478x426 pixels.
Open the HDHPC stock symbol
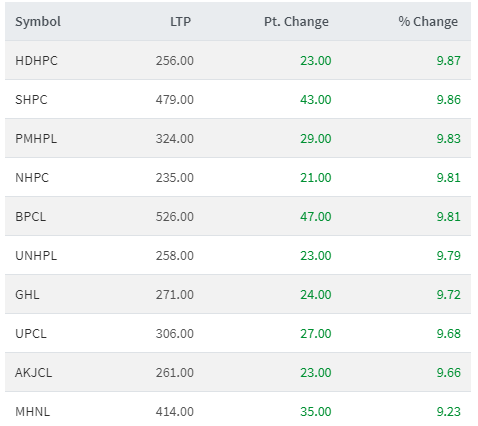(x=36, y=61)
